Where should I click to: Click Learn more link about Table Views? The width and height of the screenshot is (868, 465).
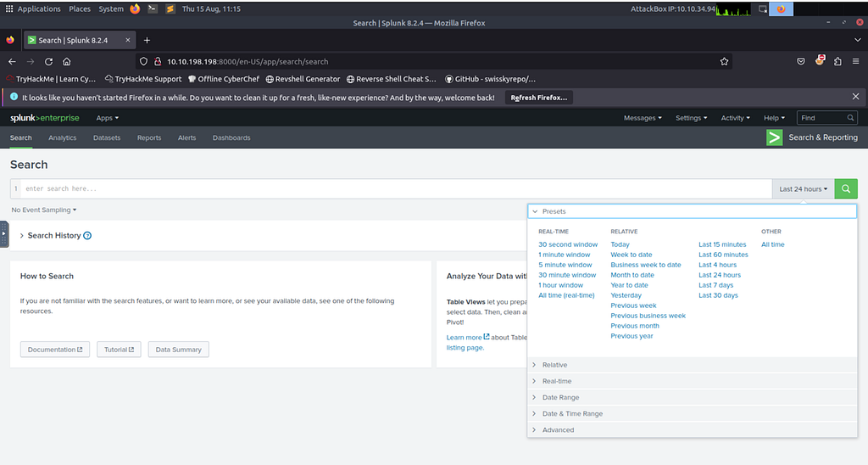coord(468,337)
